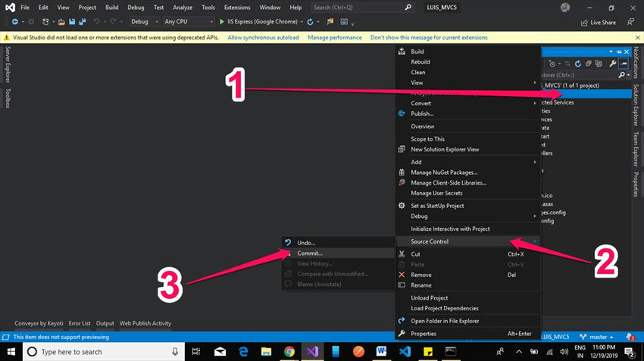The width and height of the screenshot is (644, 361).
Task: Open Microsoft Word from the taskbar
Action: tap(382, 352)
